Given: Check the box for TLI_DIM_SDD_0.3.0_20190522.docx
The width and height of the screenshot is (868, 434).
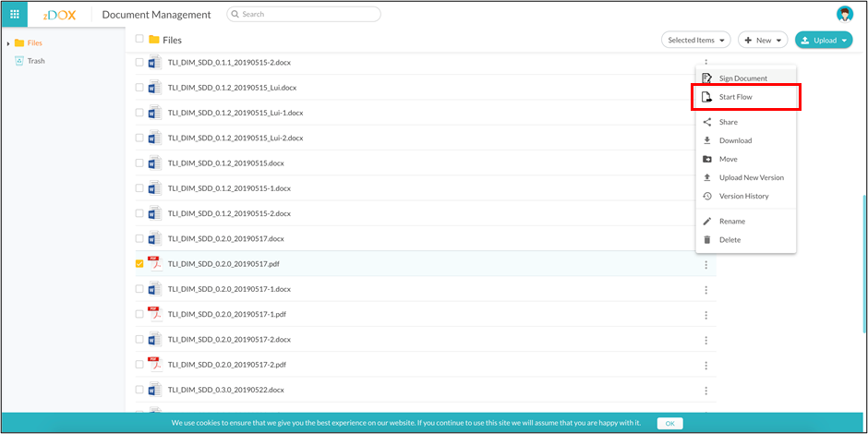Looking at the screenshot, I should pyautogui.click(x=139, y=390).
